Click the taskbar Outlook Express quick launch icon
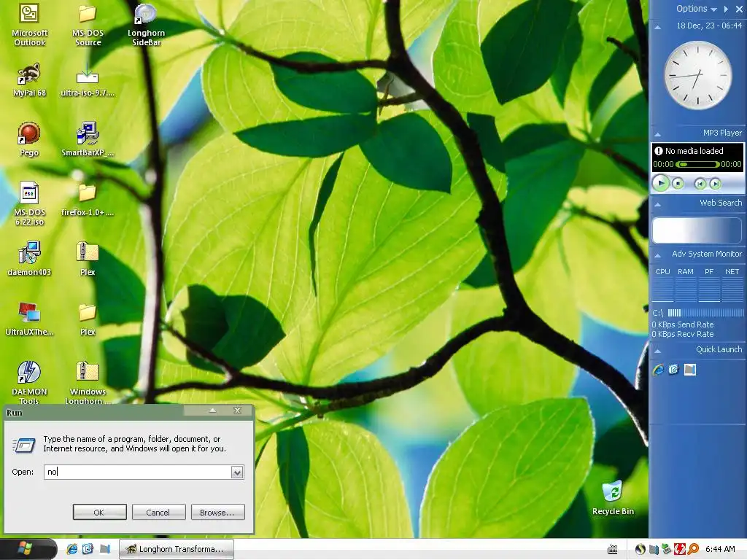 click(x=88, y=549)
